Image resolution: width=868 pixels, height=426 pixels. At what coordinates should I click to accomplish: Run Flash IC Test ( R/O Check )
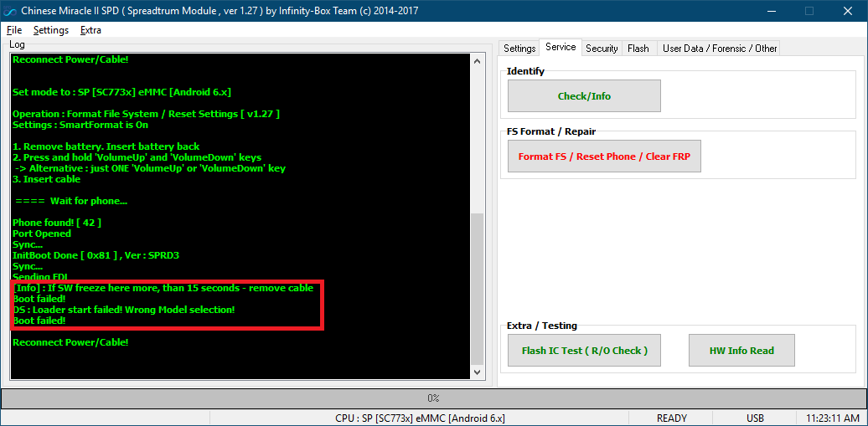coord(584,350)
